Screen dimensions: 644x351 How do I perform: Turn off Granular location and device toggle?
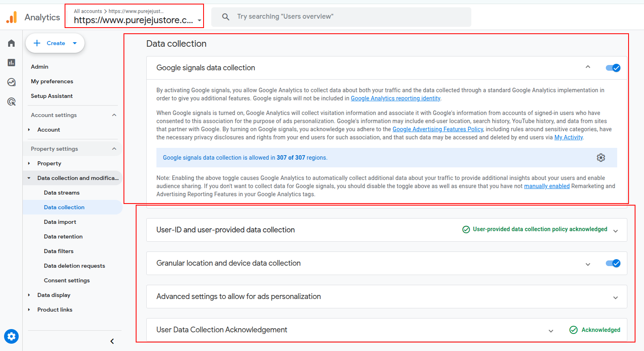[613, 263]
